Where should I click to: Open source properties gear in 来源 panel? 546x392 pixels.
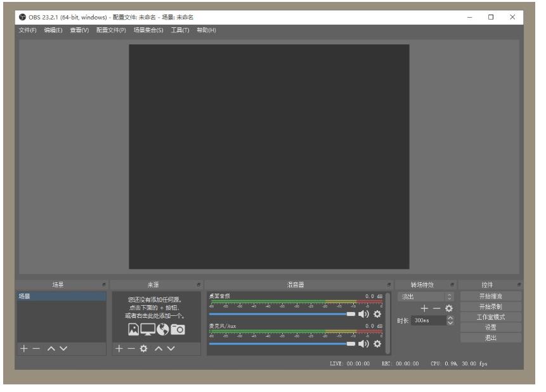(143, 349)
